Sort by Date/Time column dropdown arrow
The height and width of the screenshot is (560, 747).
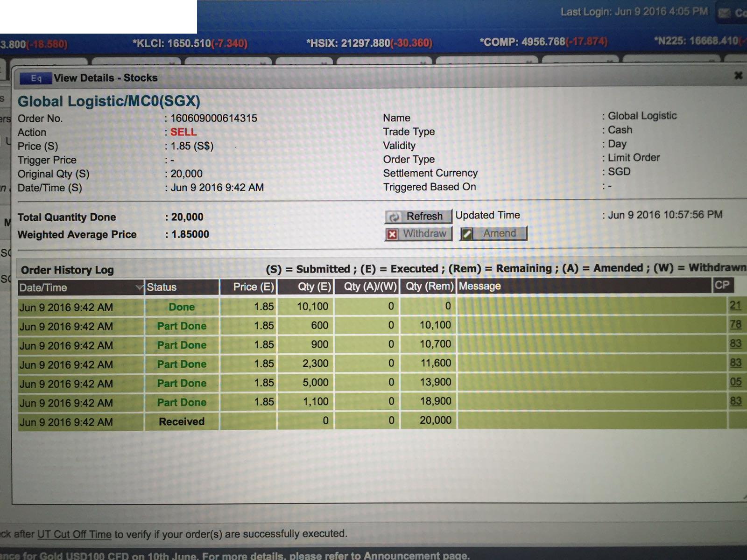coord(139,287)
